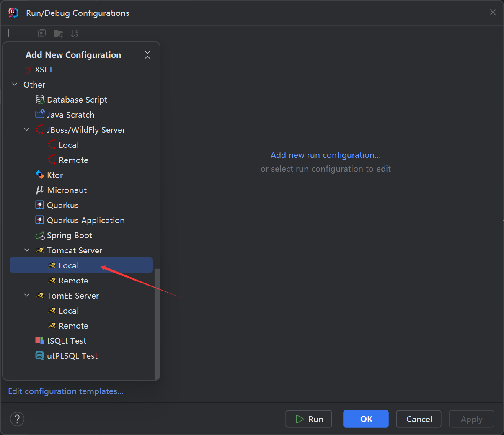The width and height of the screenshot is (504, 435).
Task: Click the Spring Boot leaf icon
Action: 40,236
